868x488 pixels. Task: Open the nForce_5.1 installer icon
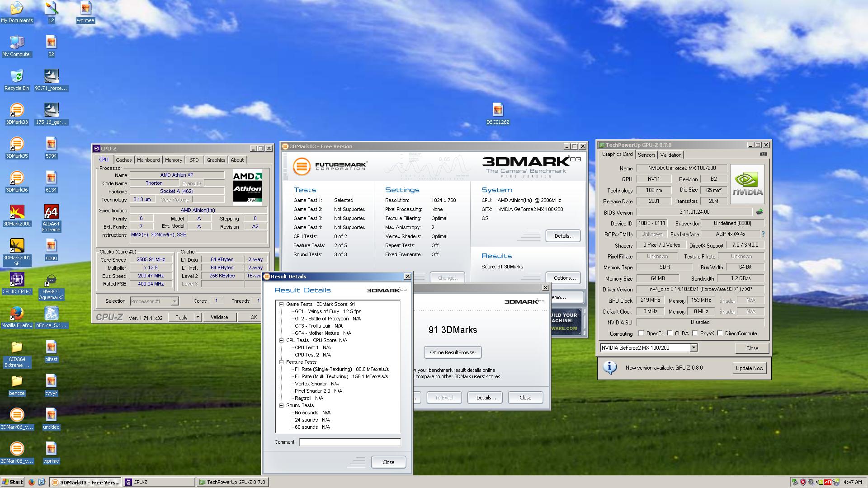click(51, 317)
